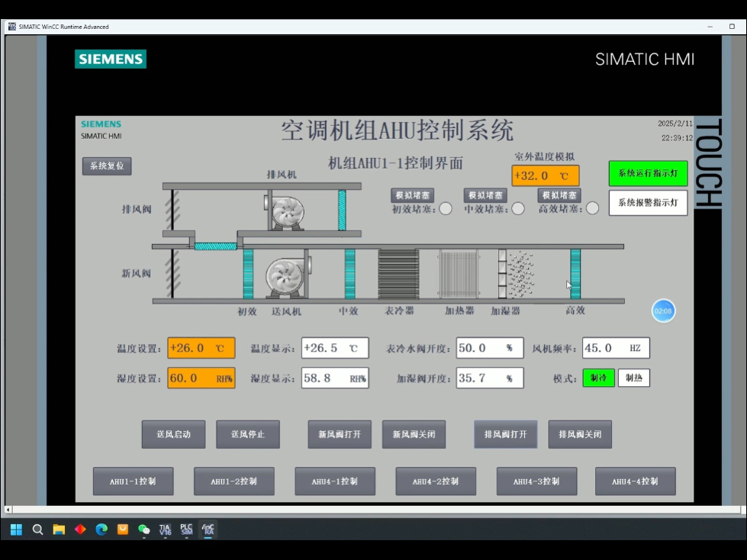The height and width of the screenshot is (560, 747).
Task: Click the 中效堵塞 indicator circle
Action: [x=518, y=208]
